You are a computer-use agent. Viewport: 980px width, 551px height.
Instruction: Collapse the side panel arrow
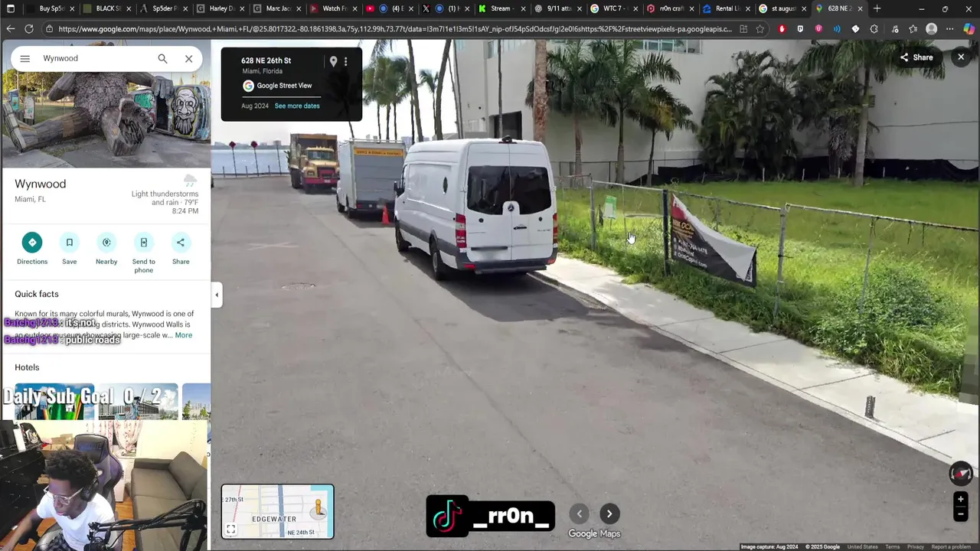point(217,295)
